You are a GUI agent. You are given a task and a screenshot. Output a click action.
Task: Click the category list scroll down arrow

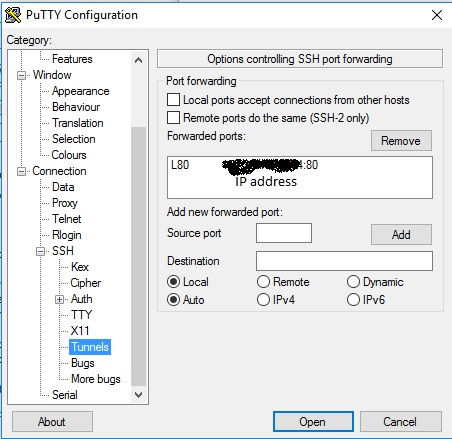coord(138,395)
